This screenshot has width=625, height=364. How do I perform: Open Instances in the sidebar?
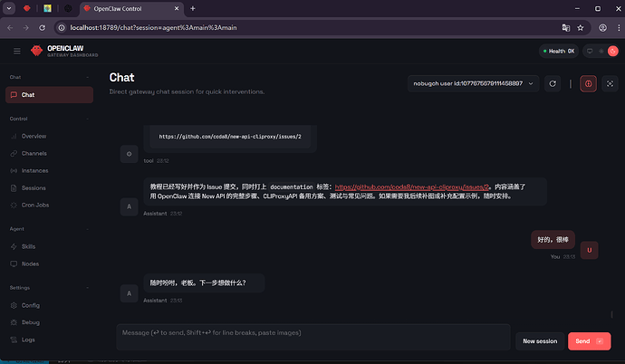point(50,170)
